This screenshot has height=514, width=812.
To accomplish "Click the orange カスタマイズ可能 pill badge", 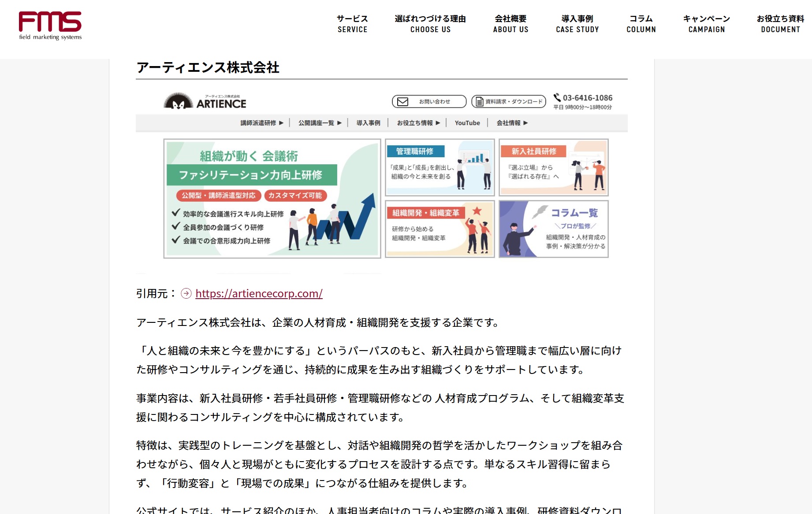I will 295,196.
